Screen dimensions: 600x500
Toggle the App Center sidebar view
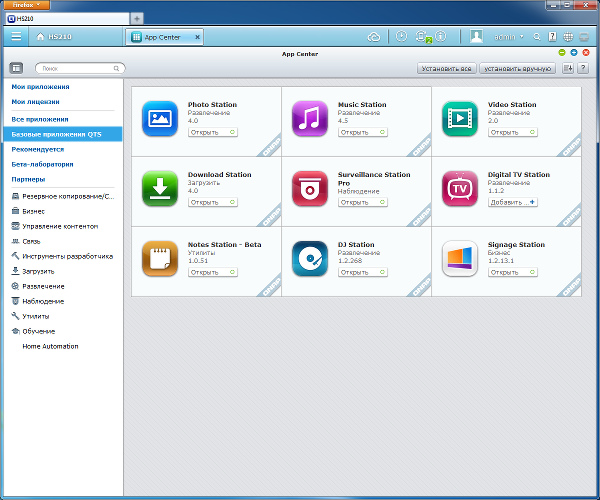(16, 68)
